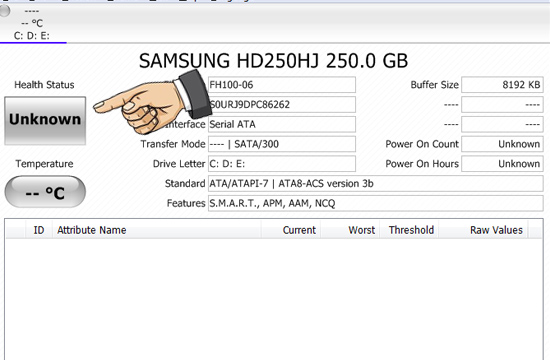
Task: Click the Current column header
Action: click(290, 230)
